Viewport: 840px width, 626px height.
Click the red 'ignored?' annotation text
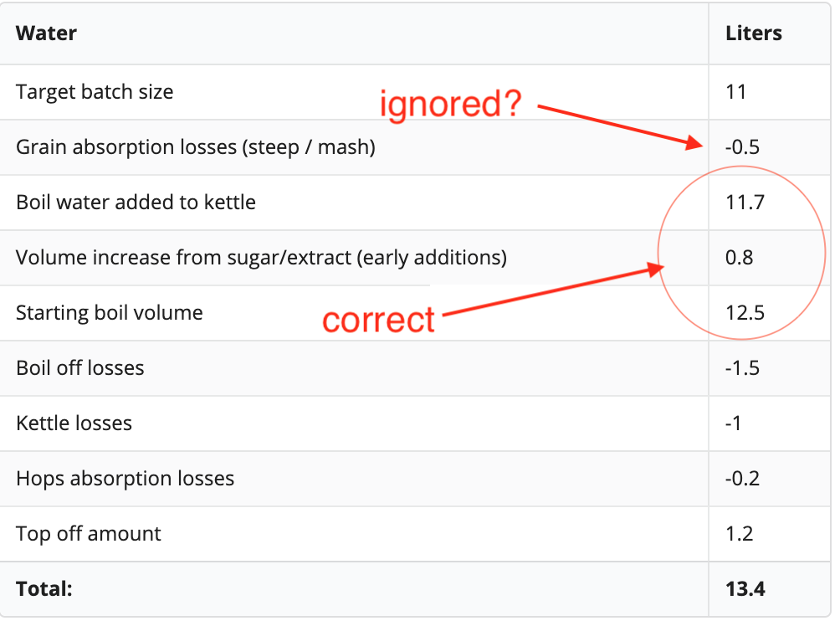[450, 104]
